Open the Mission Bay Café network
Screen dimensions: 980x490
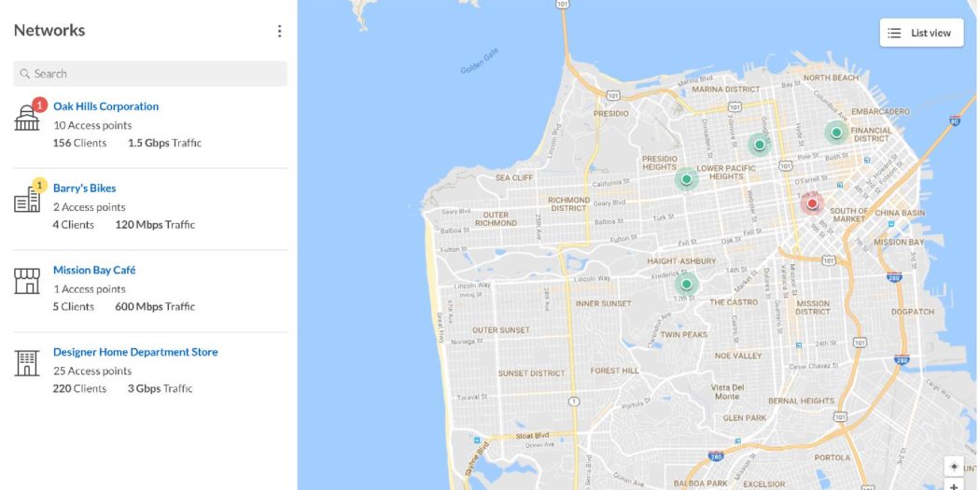pos(94,270)
